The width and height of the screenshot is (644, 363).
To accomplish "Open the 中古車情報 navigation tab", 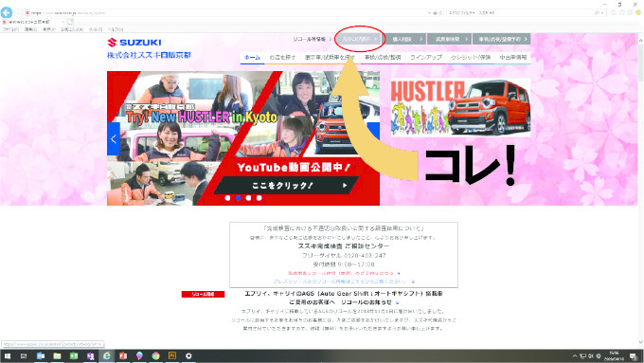I will tap(512, 57).
